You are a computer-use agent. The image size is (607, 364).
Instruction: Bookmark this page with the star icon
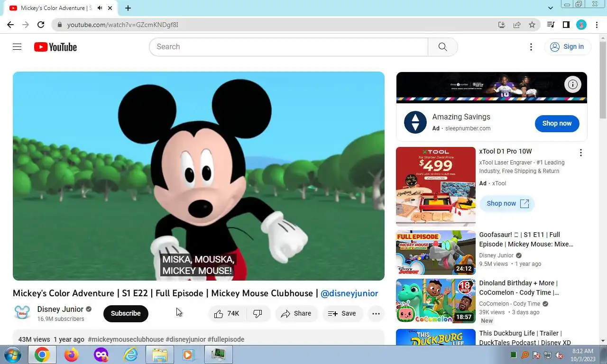[532, 25]
